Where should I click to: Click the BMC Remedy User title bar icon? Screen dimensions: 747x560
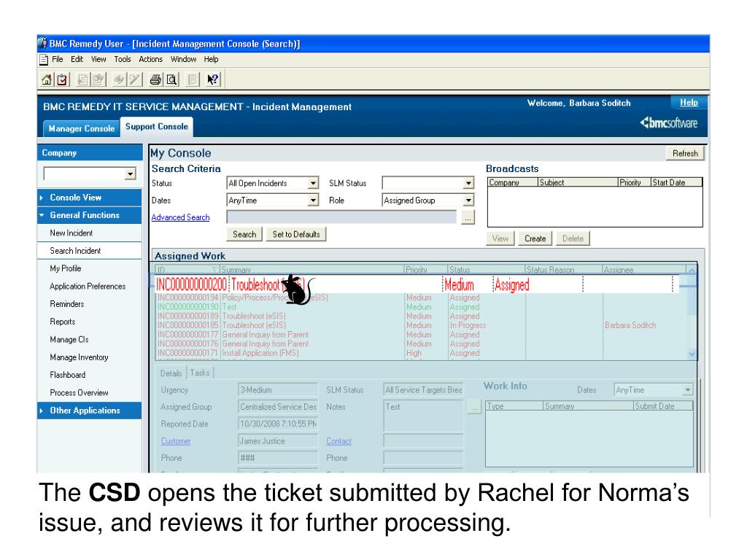point(43,43)
